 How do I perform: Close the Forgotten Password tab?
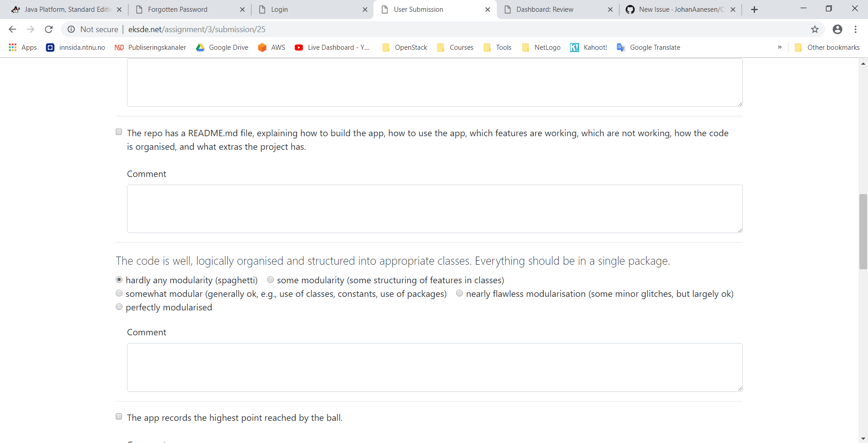pyautogui.click(x=242, y=10)
